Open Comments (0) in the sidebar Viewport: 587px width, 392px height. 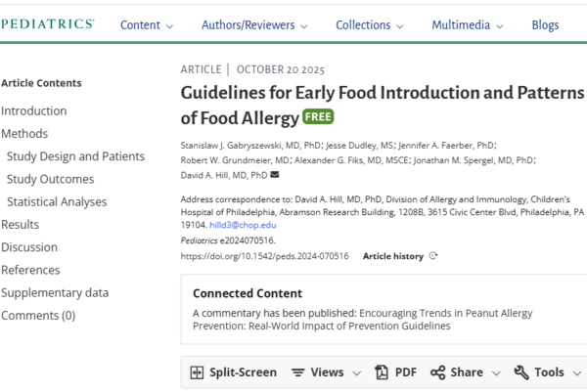point(38,315)
